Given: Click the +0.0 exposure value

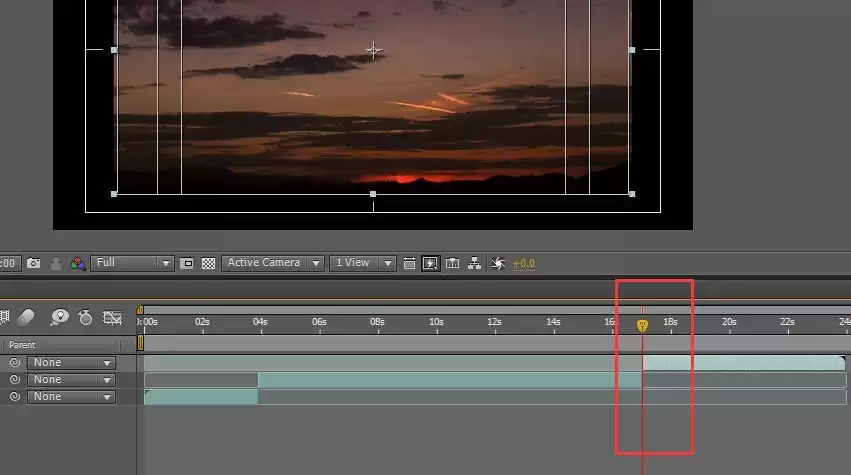Looking at the screenshot, I should [x=524, y=263].
